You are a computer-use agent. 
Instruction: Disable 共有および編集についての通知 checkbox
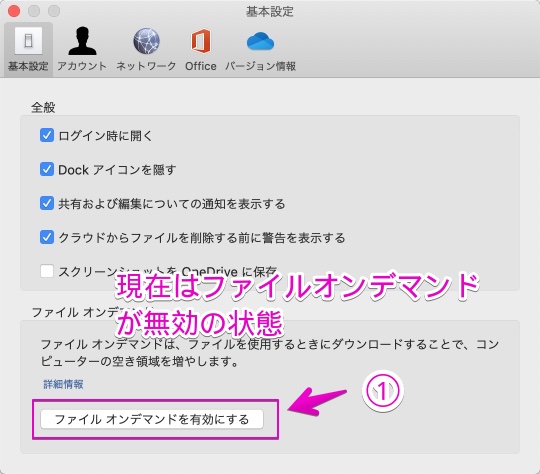coord(47,203)
